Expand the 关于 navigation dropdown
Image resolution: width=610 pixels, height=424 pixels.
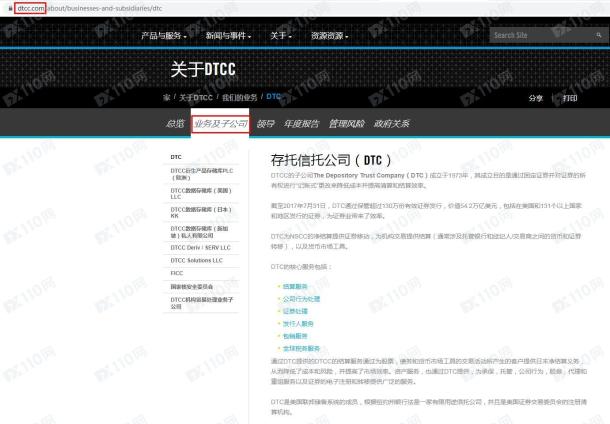pyautogui.click(x=281, y=36)
